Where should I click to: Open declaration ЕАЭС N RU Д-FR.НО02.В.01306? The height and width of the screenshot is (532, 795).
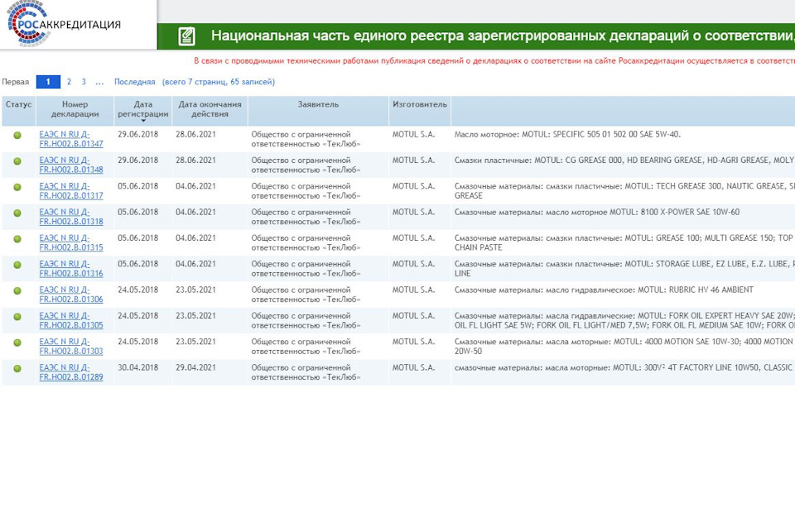click(71, 295)
